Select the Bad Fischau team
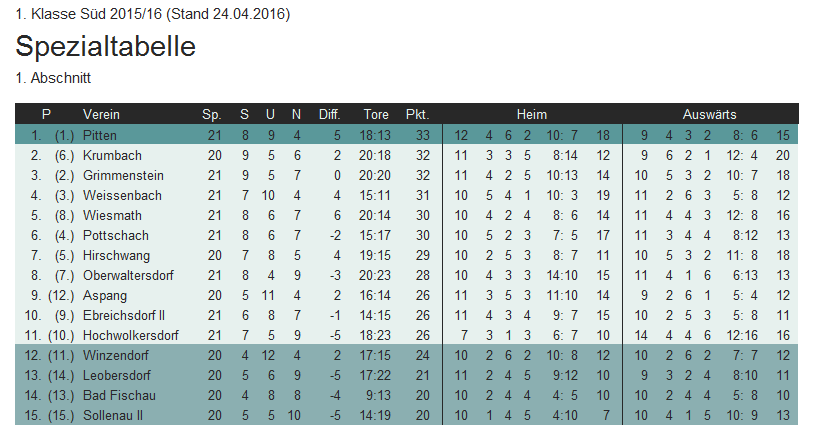 (119, 395)
